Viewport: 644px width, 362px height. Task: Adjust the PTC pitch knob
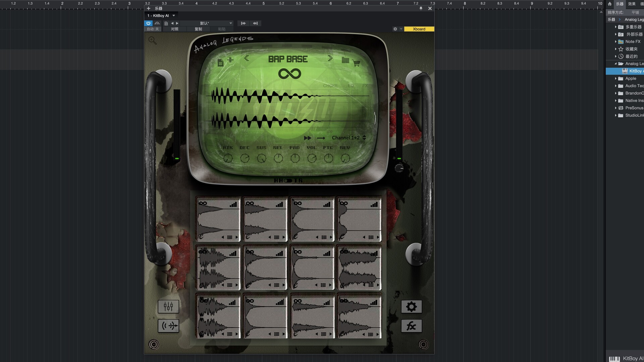click(329, 158)
